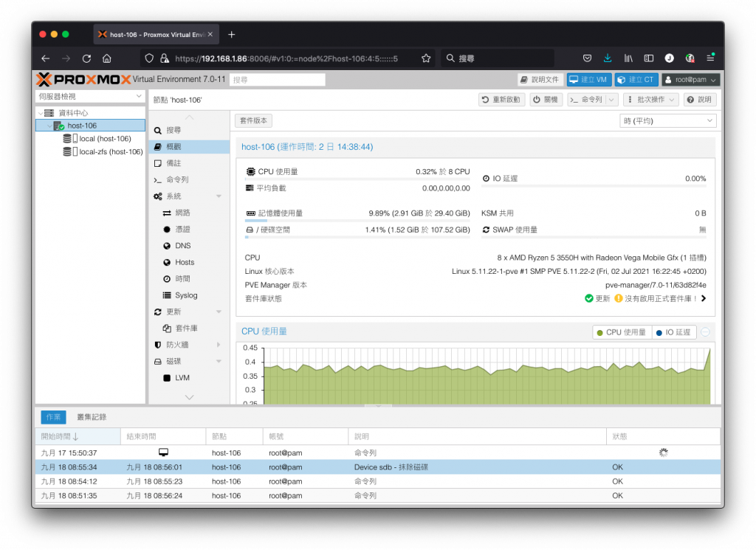The width and height of the screenshot is (756, 550).
Task: Open site security lock info
Action: coord(165,58)
